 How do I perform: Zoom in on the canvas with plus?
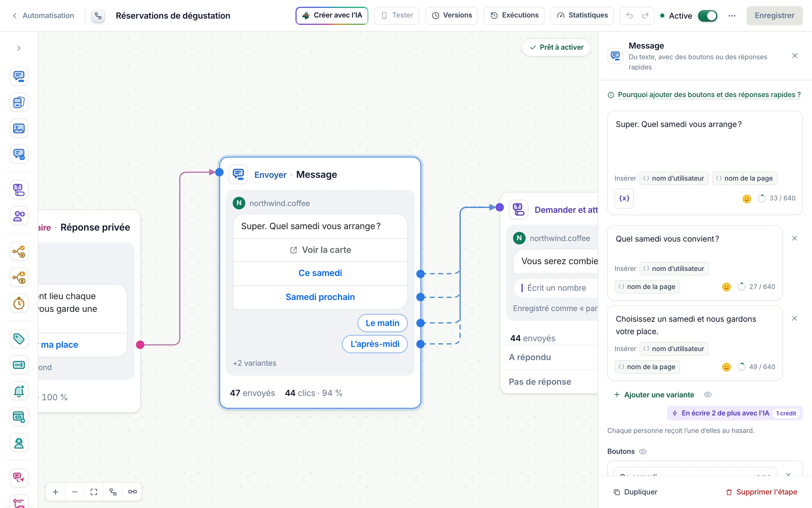point(56,492)
